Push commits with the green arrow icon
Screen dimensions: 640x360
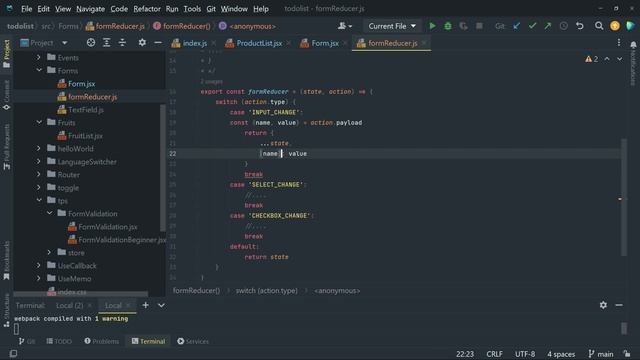[x=548, y=26]
